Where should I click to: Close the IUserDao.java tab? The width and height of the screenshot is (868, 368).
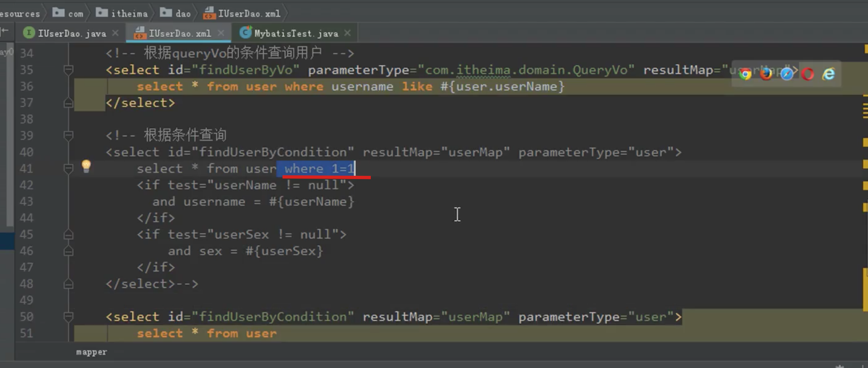[116, 33]
